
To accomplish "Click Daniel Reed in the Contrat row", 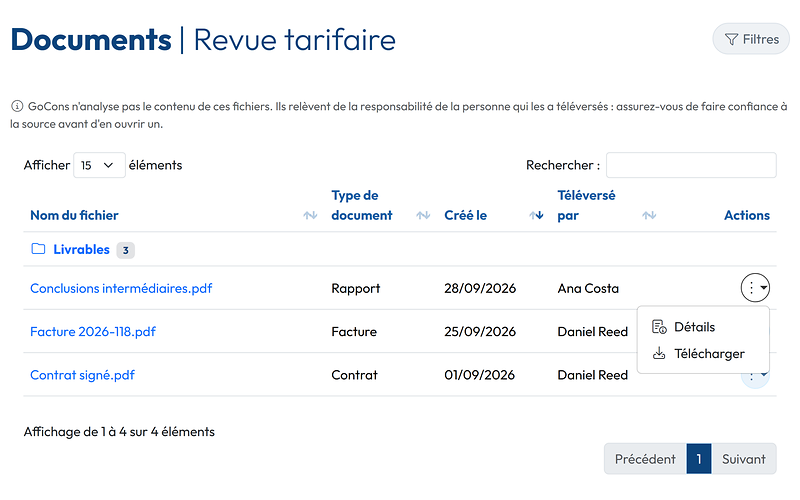I will pyautogui.click(x=592, y=375).
